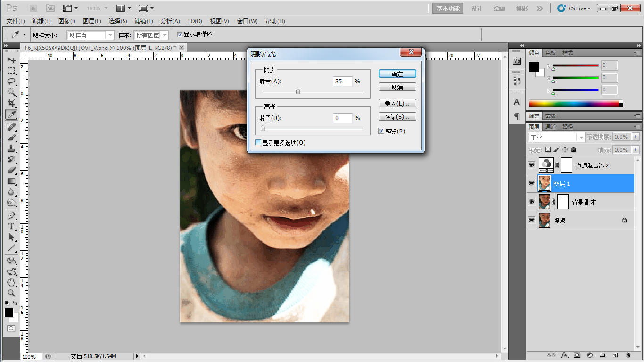Image resolution: width=644 pixels, height=362 pixels.
Task: Launch Adobe Bridge from the top bar
Action: (33, 8)
